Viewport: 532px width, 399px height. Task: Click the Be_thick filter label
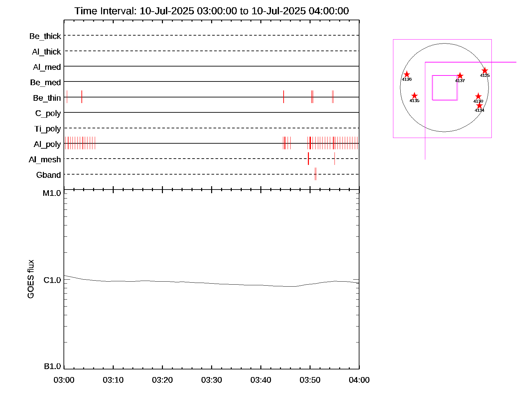click(x=45, y=36)
